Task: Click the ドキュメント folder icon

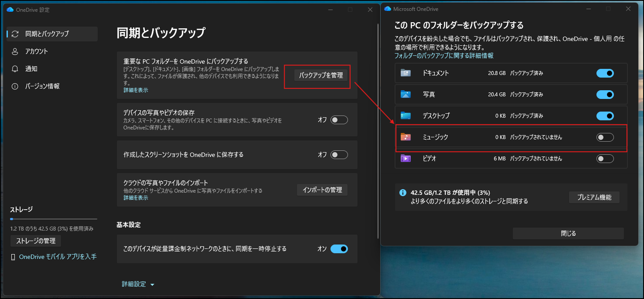Action: [405, 73]
